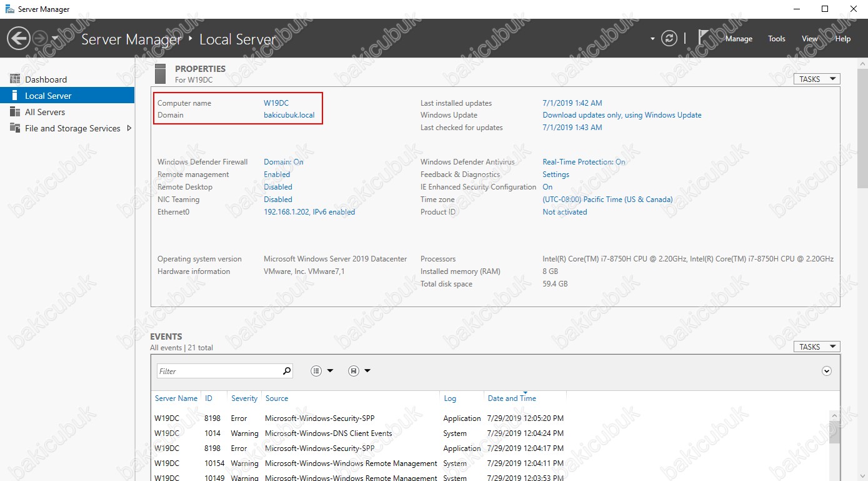
Task: Sort events by Server Name column
Action: [x=176, y=398]
